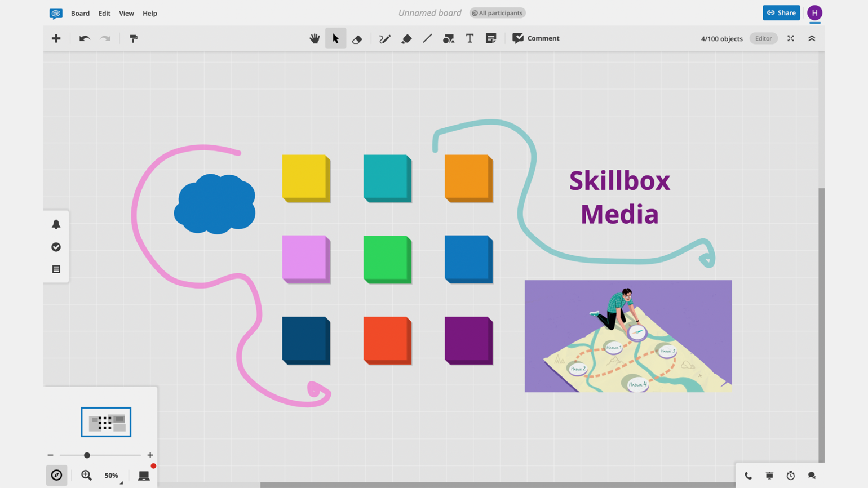
Task: Select the Hand pan tool
Action: click(x=315, y=38)
